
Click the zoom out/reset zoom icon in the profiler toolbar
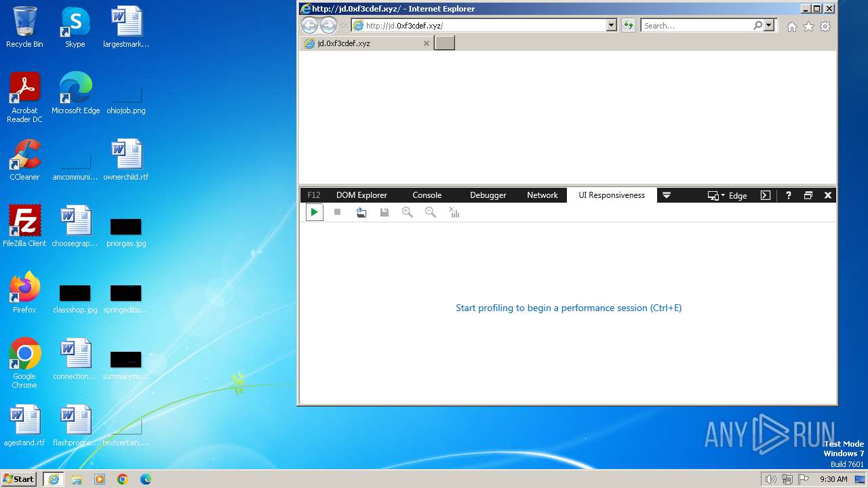pyautogui.click(x=430, y=212)
